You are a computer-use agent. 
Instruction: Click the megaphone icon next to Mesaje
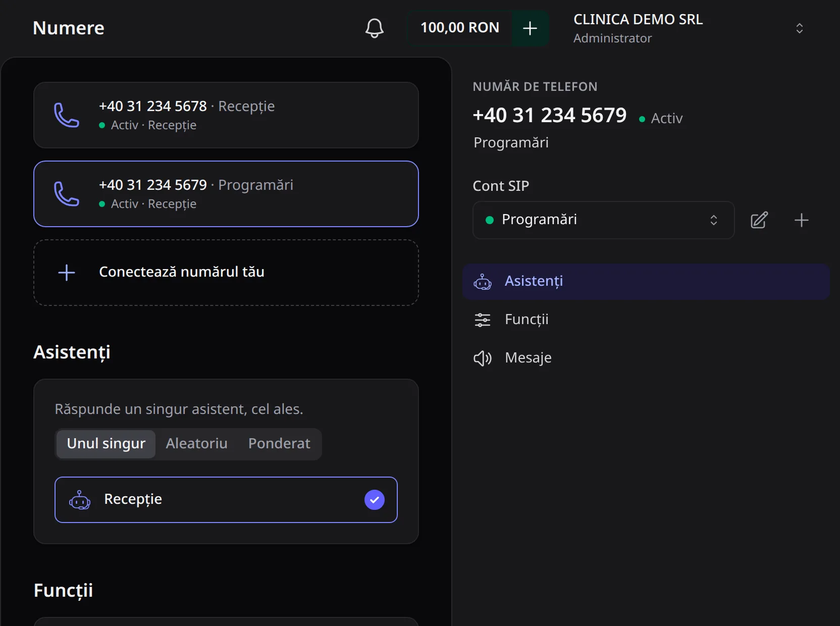click(x=483, y=358)
